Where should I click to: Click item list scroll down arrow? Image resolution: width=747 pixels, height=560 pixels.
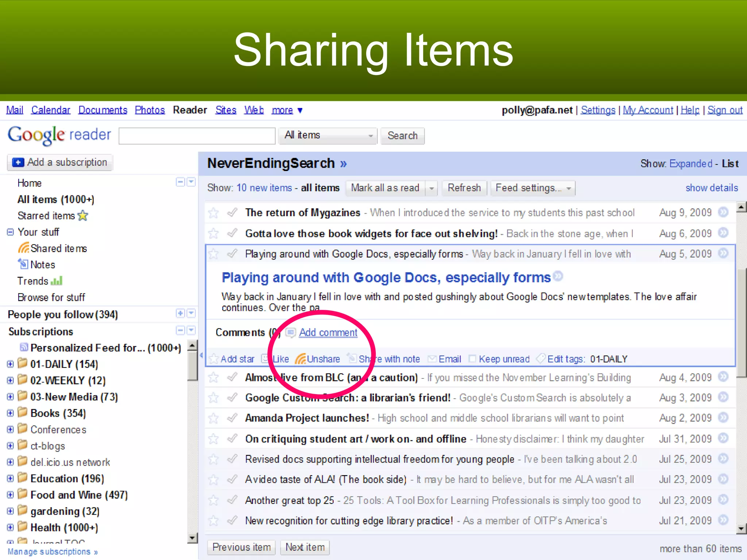(x=741, y=529)
